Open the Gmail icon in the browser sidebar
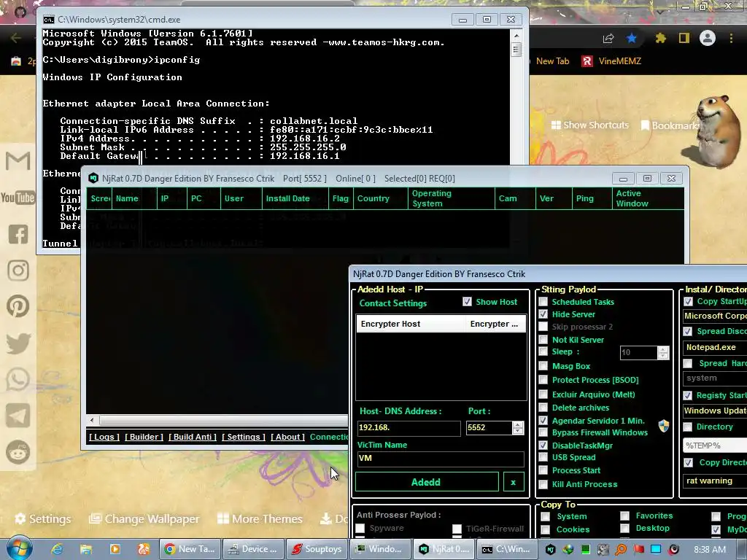 (x=18, y=161)
